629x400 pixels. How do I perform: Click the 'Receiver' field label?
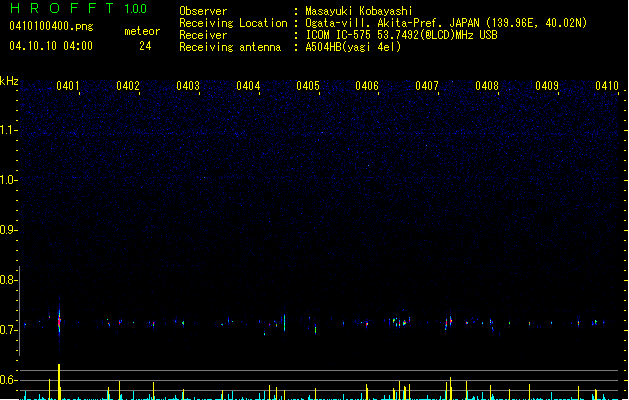203,35
